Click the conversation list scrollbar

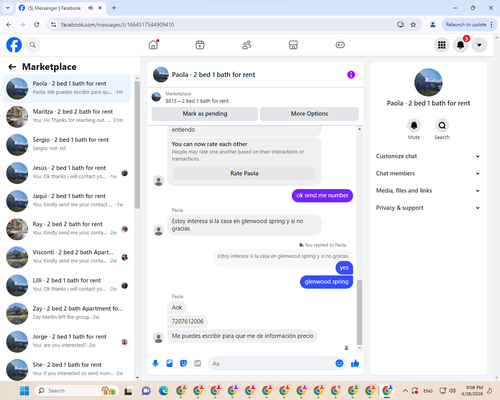click(x=137, y=144)
